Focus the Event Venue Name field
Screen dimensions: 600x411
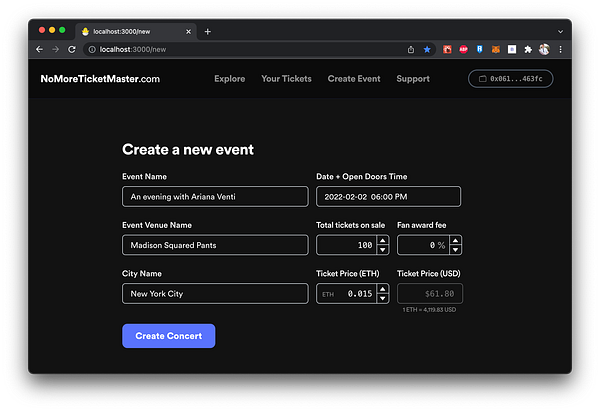coord(215,245)
